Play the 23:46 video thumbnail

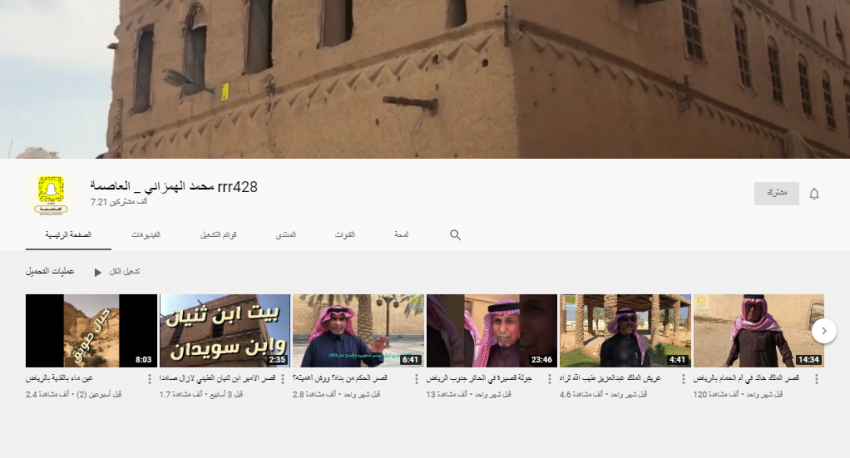(x=491, y=330)
